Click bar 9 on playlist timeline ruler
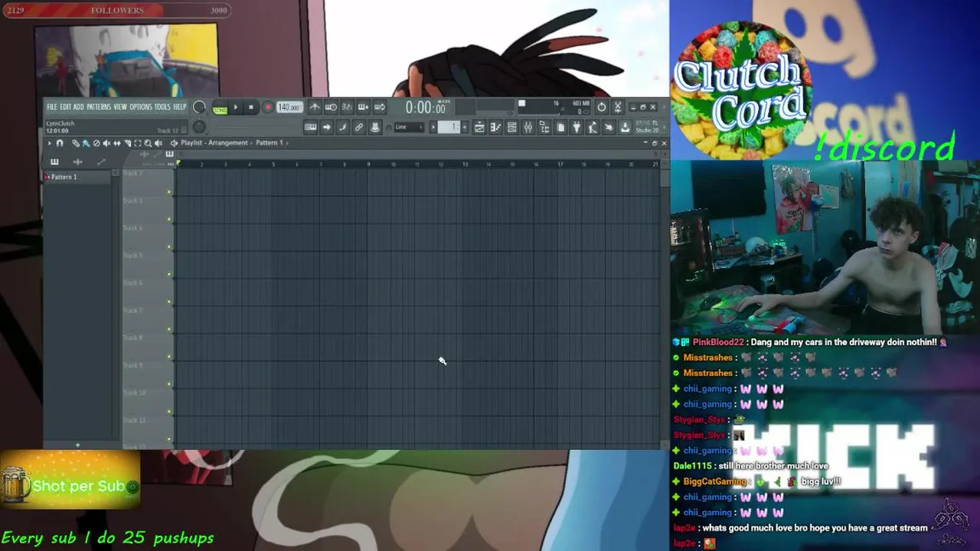 [368, 164]
